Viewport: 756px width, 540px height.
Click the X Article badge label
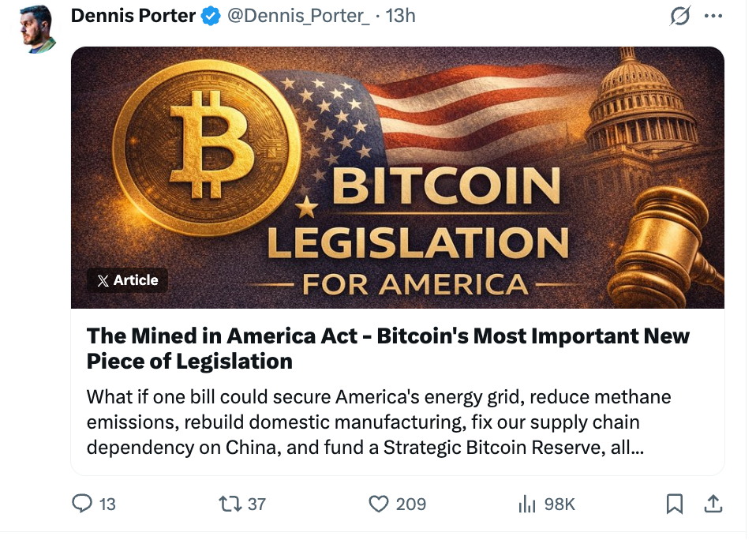pos(127,280)
